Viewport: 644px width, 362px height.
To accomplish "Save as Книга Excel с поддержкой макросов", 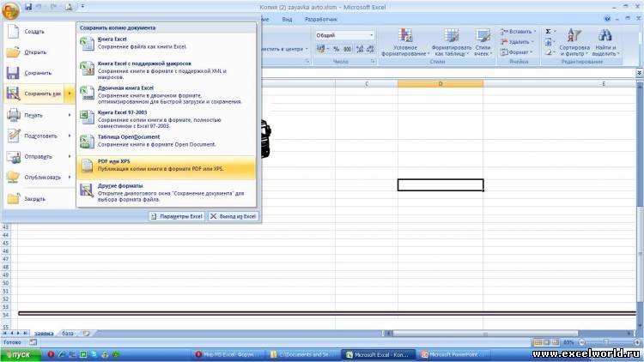I will [x=167, y=70].
